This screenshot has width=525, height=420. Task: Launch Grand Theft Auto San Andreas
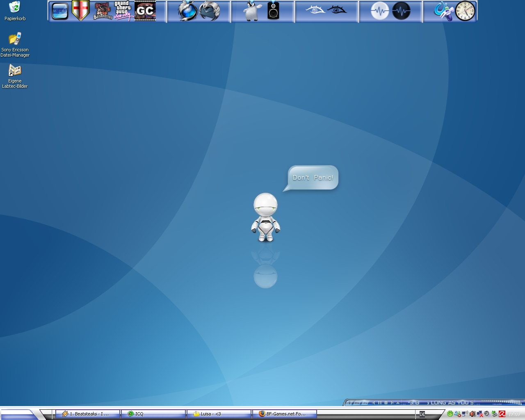103,11
